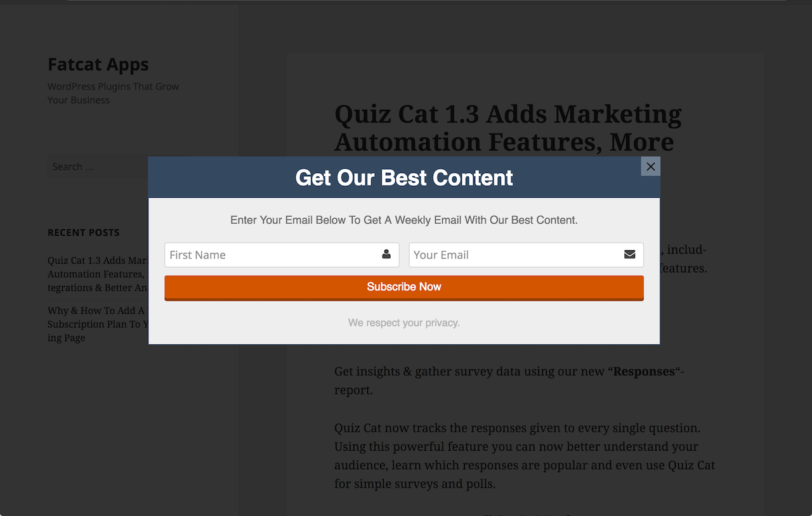Focus the Your Email input field
Screen dimensions: 812x516
click(x=515, y=255)
